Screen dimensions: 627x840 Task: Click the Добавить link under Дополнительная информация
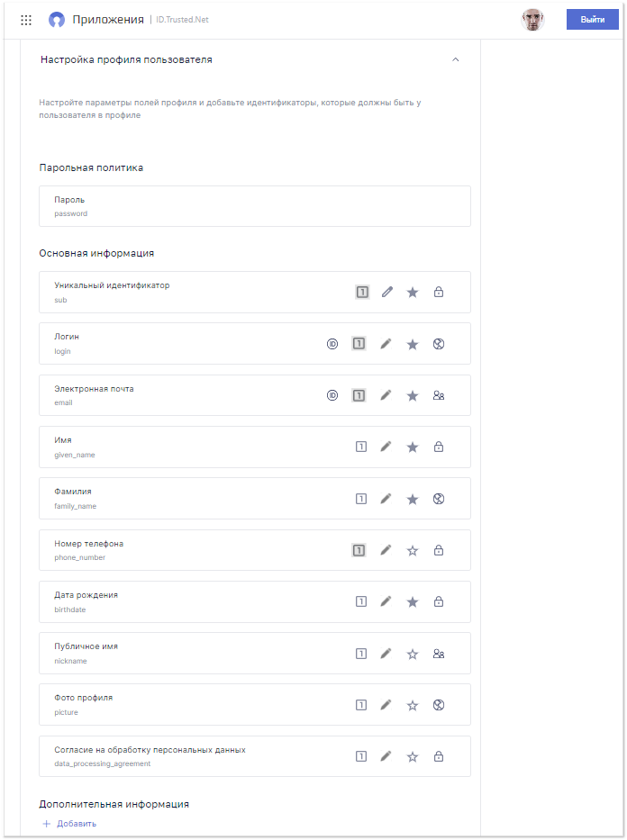[x=69, y=824]
